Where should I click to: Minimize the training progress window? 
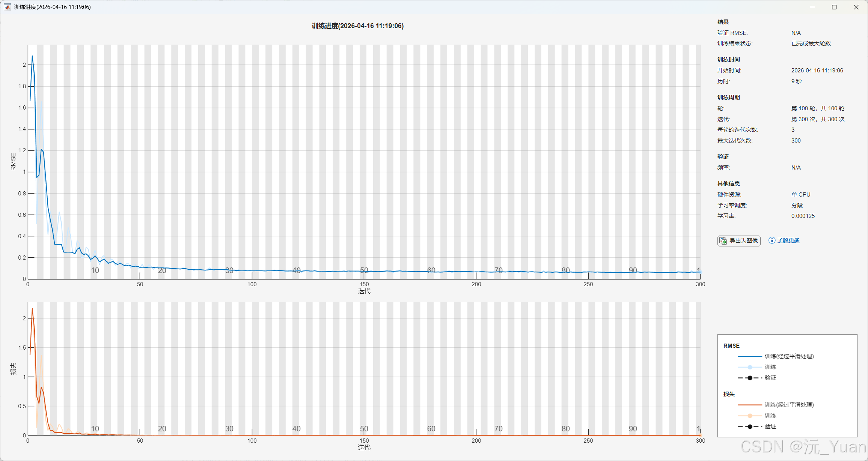click(x=812, y=7)
